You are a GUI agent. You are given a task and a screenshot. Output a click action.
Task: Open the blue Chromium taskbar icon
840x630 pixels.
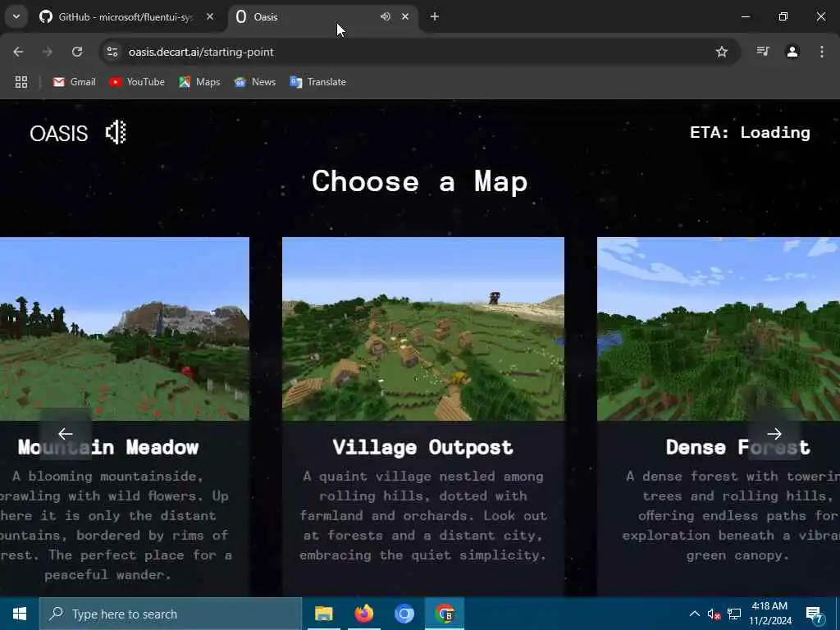pos(404,614)
